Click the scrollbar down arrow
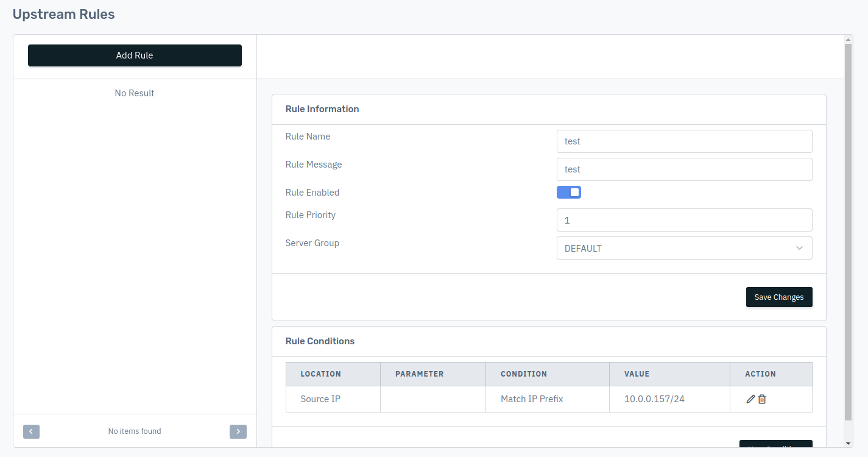 click(x=849, y=443)
